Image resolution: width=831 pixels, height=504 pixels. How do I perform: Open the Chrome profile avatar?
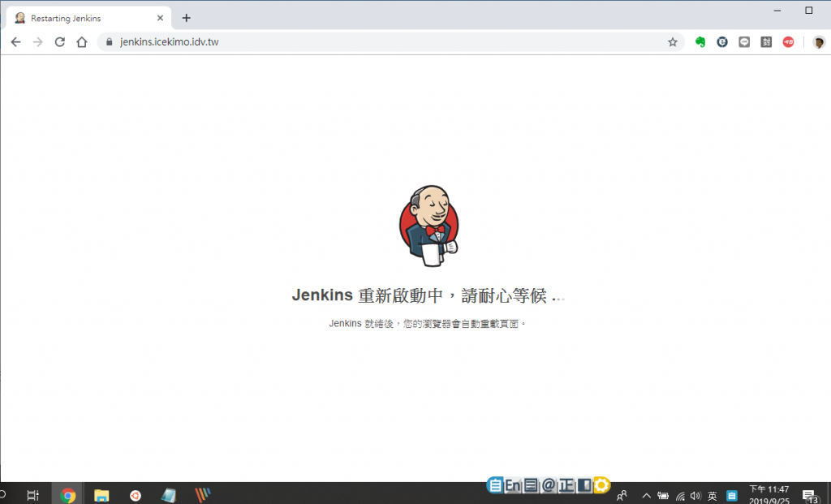tap(819, 42)
